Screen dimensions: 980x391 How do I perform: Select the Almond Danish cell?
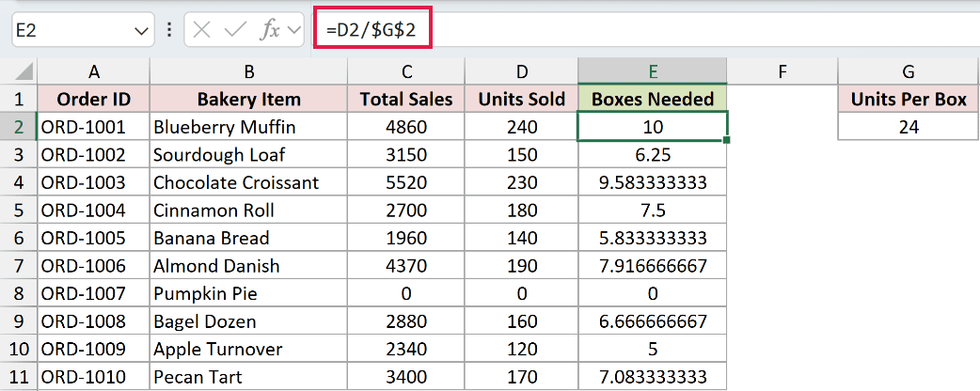click(x=248, y=265)
